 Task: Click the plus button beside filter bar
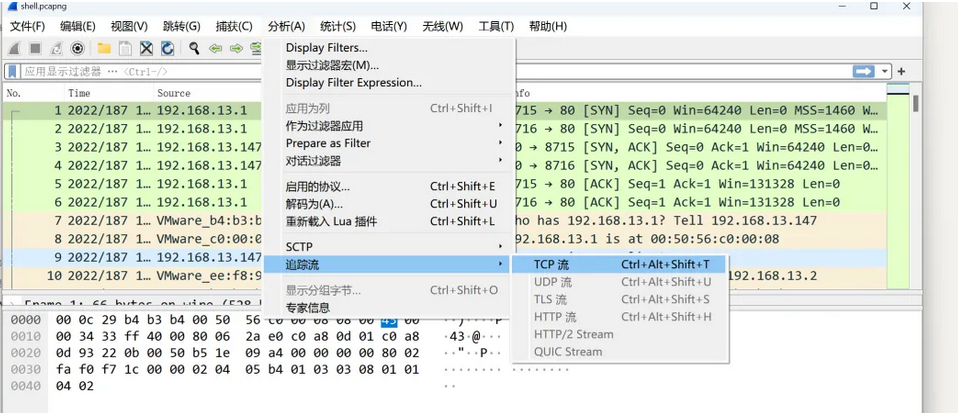(x=901, y=72)
